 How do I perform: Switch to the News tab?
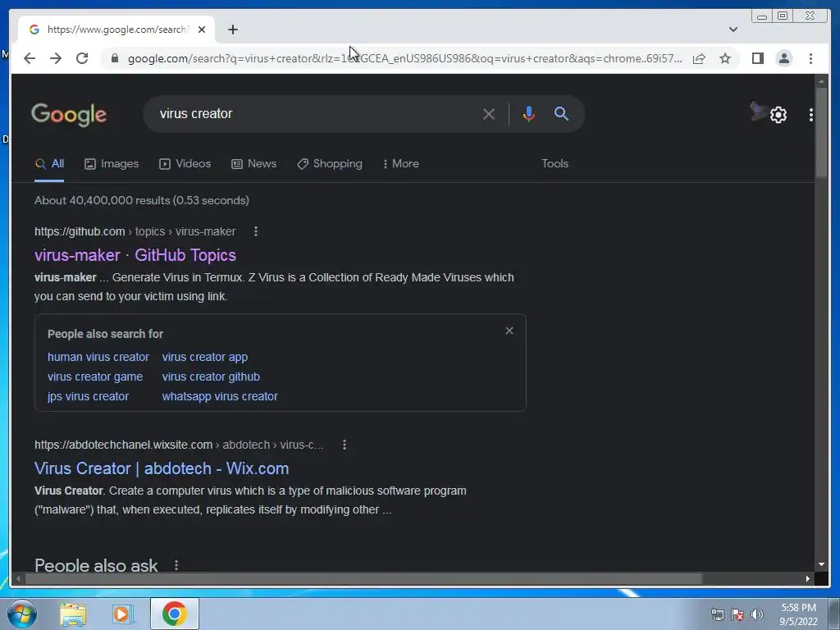pyautogui.click(x=253, y=164)
